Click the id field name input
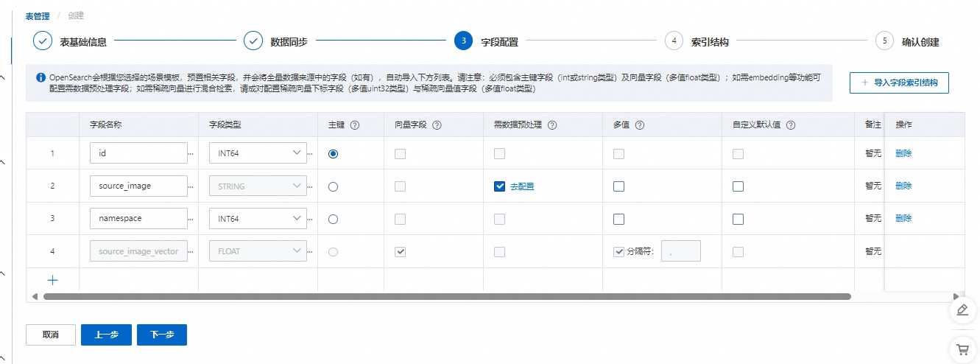 pyautogui.click(x=138, y=153)
